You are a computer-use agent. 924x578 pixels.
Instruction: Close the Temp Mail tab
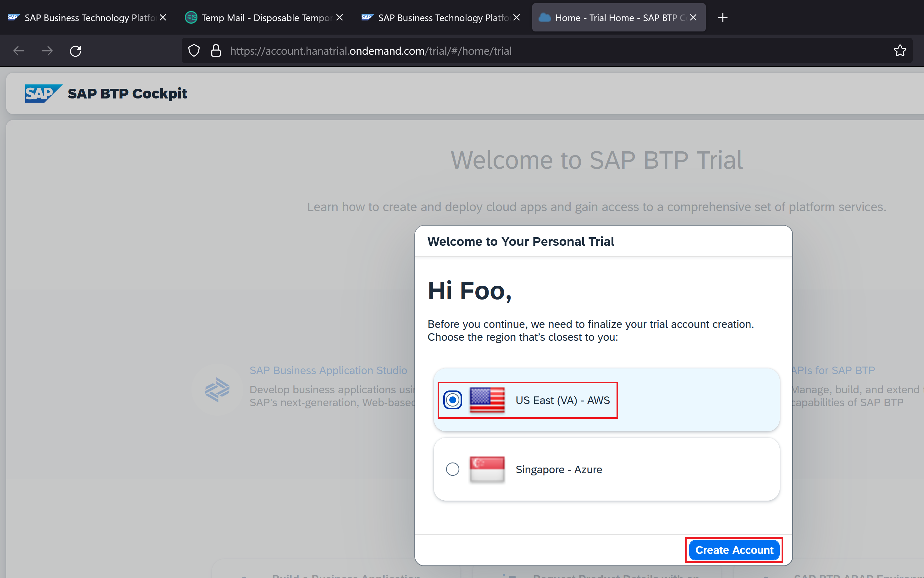point(340,18)
